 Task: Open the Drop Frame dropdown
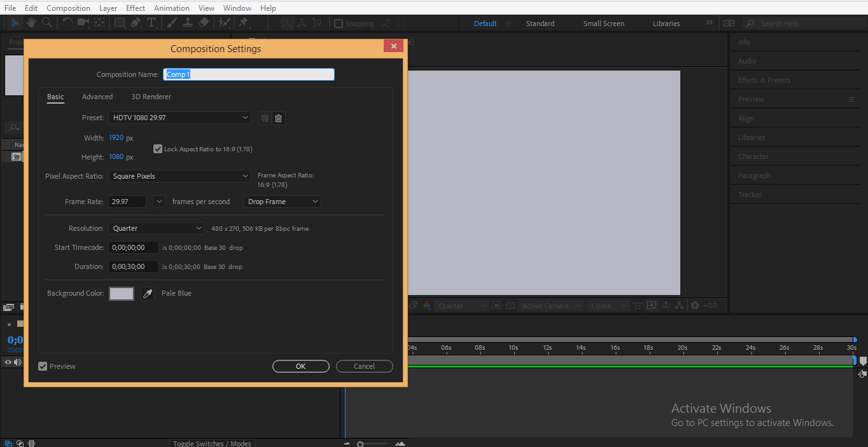coord(281,201)
